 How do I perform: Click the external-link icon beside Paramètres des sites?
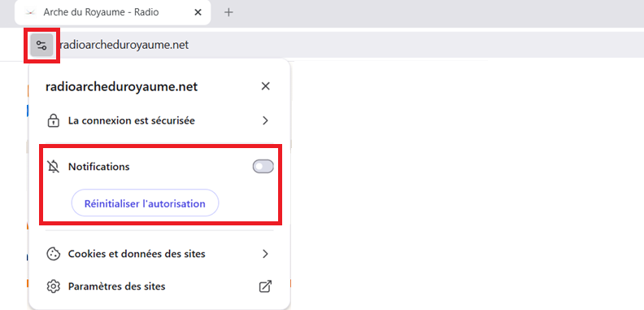pos(265,286)
